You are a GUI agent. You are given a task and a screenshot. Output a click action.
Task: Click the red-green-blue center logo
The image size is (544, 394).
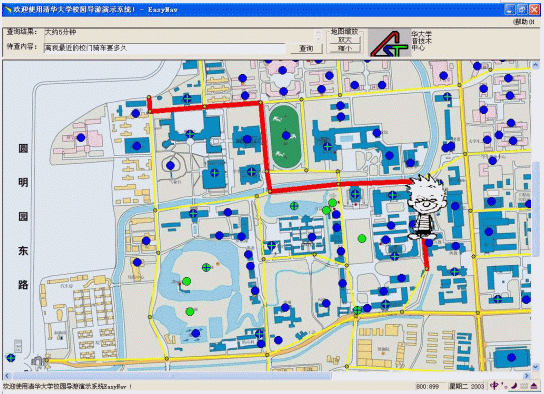click(x=390, y=43)
